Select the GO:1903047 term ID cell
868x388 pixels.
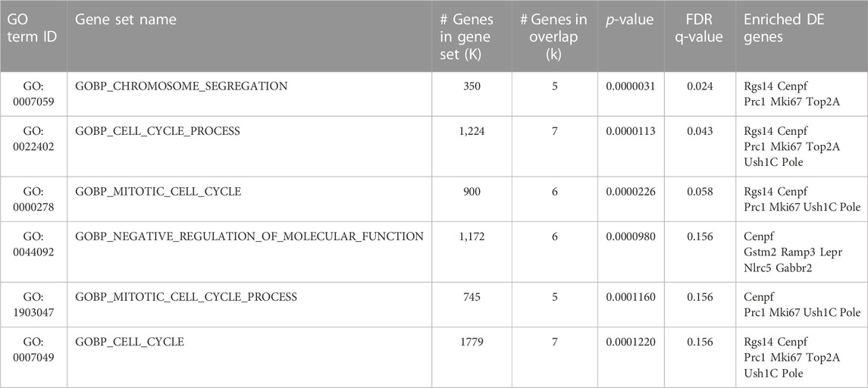click(x=33, y=305)
